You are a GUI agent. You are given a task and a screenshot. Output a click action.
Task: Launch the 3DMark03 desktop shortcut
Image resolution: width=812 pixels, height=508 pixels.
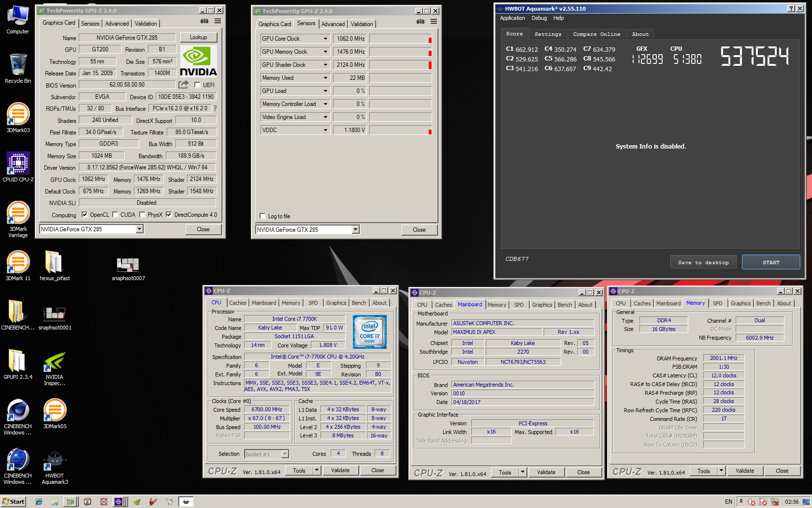18,118
